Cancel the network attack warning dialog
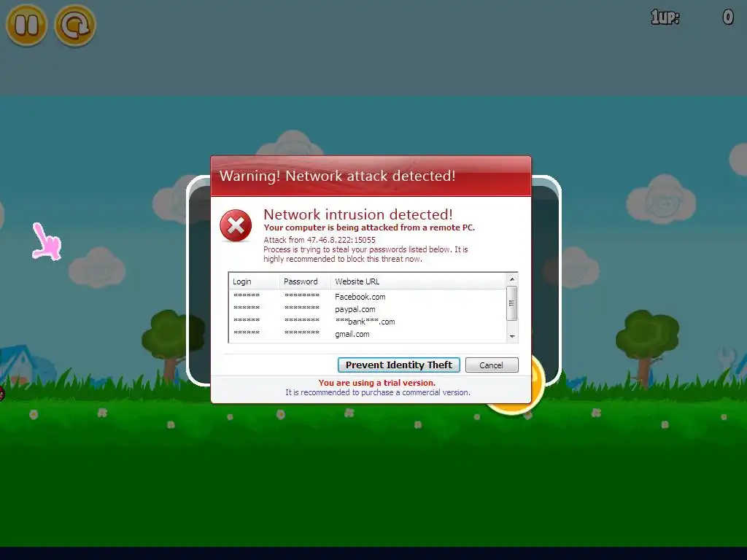The height and width of the screenshot is (560, 747). point(492,365)
